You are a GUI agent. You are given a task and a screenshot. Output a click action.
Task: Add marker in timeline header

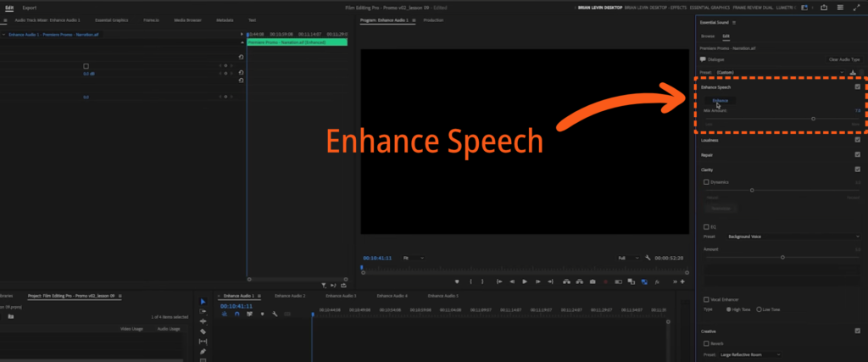263,314
